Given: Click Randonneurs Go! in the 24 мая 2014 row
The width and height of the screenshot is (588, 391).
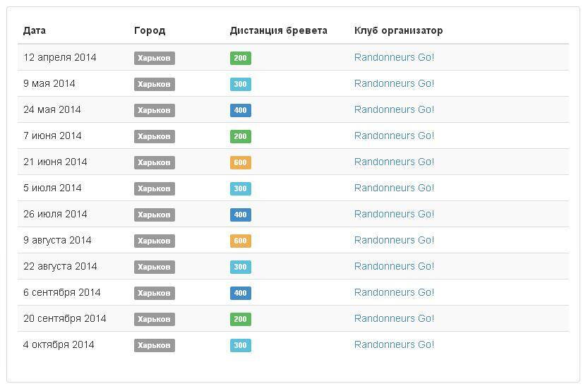Looking at the screenshot, I should [394, 109].
